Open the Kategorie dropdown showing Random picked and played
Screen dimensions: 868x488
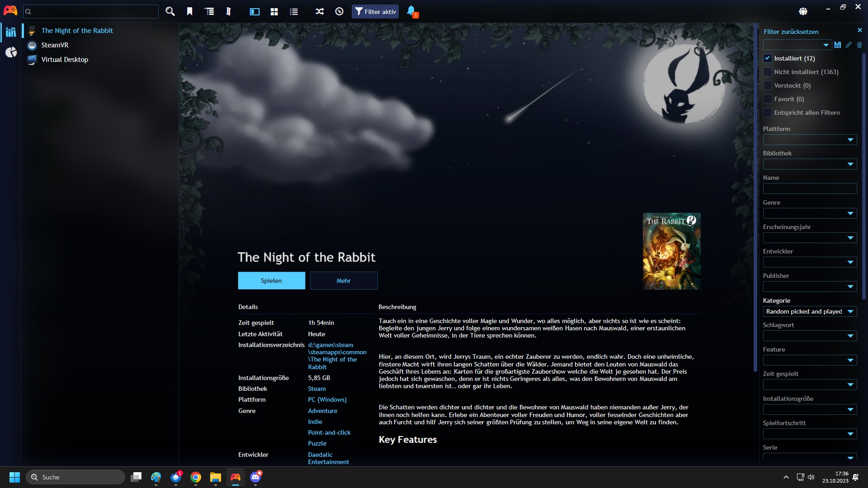tap(809, 311)
